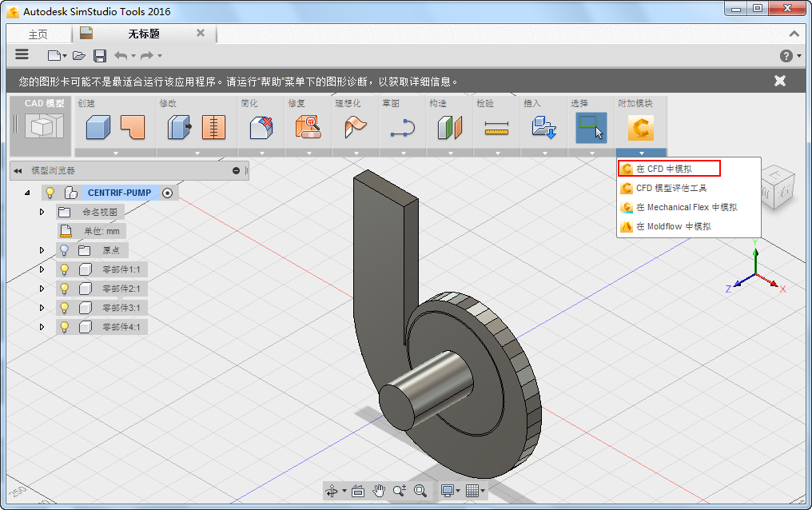Hide 零部件4:1 using its light bulb
This screenshot has width=812, height=510.
[x=64, y=327]
